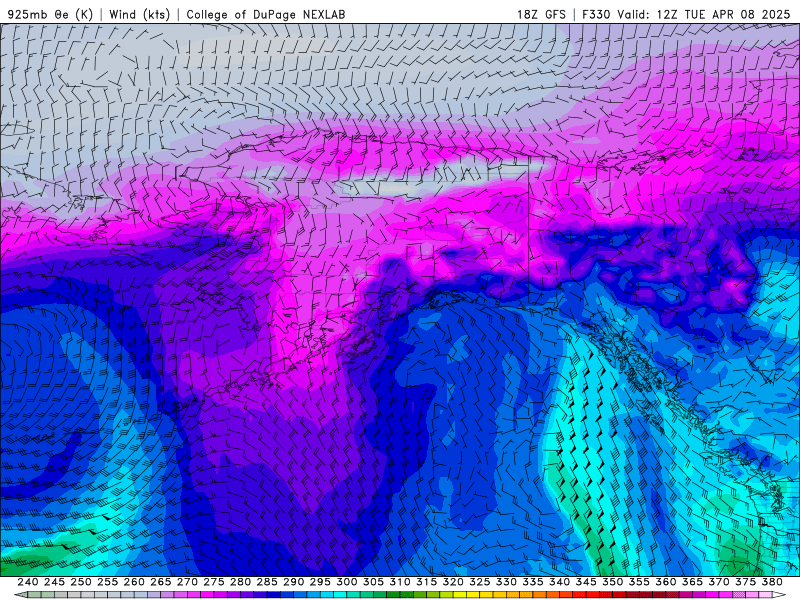
Task: Click the 290 color scale label
Action: tap(293, 582)
